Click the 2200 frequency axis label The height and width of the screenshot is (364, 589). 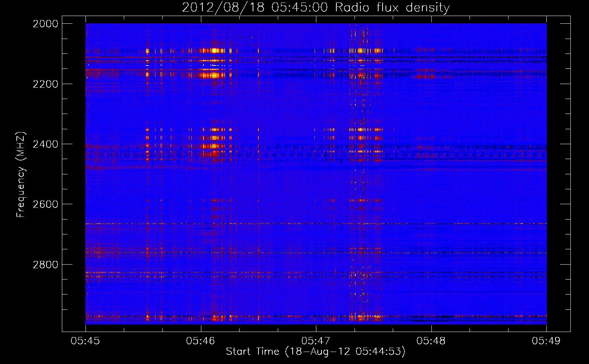pyautogui.click(x=46, y=84)
